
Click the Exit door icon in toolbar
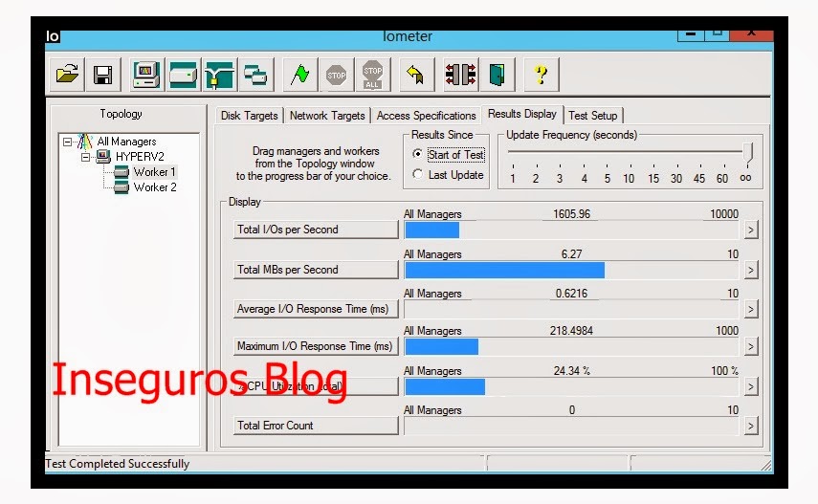tap(497, 75)
